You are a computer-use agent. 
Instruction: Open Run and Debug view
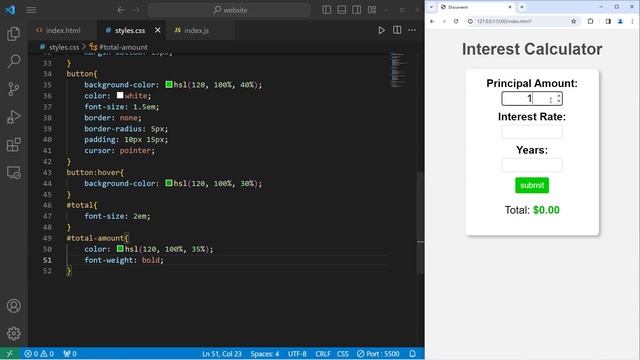[13, 117]
